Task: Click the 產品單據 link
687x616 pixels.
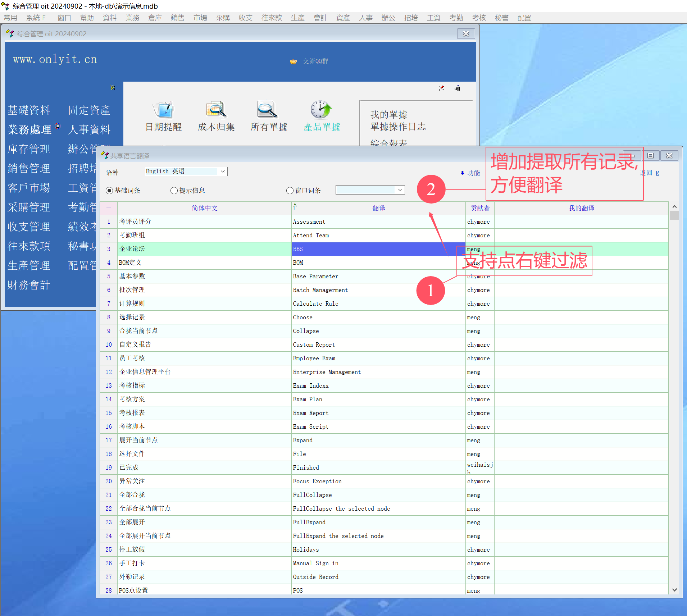Action: click(x=322, y=127)
